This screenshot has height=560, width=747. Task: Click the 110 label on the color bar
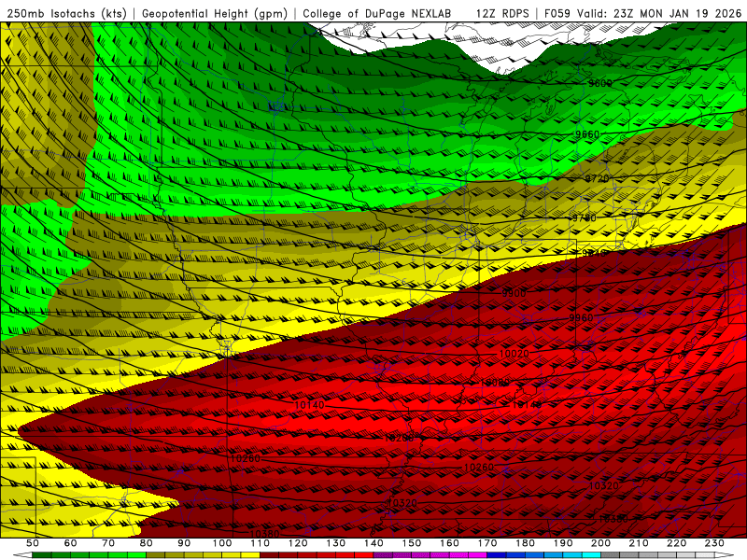tap(261, 543)
